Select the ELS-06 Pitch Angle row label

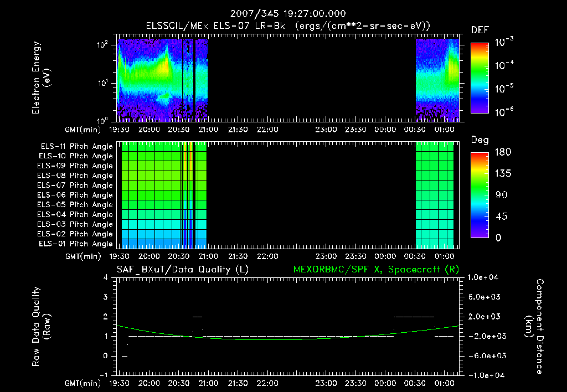click(75, 195)
